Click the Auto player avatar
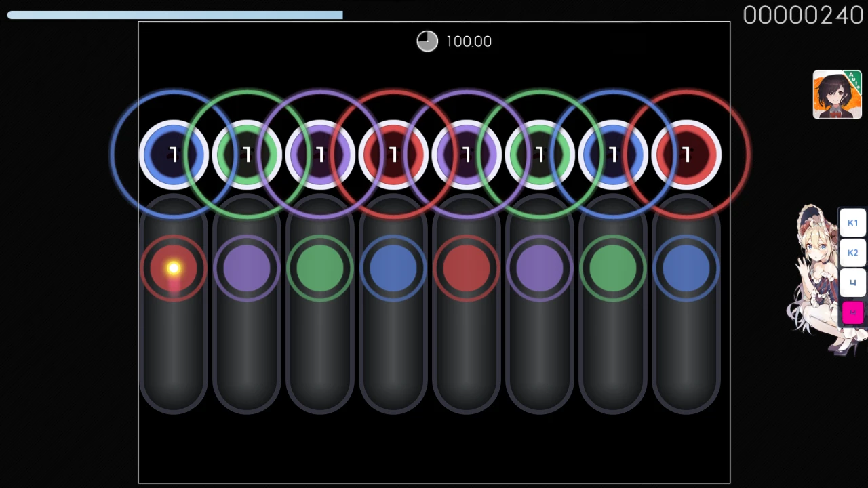 837,94
